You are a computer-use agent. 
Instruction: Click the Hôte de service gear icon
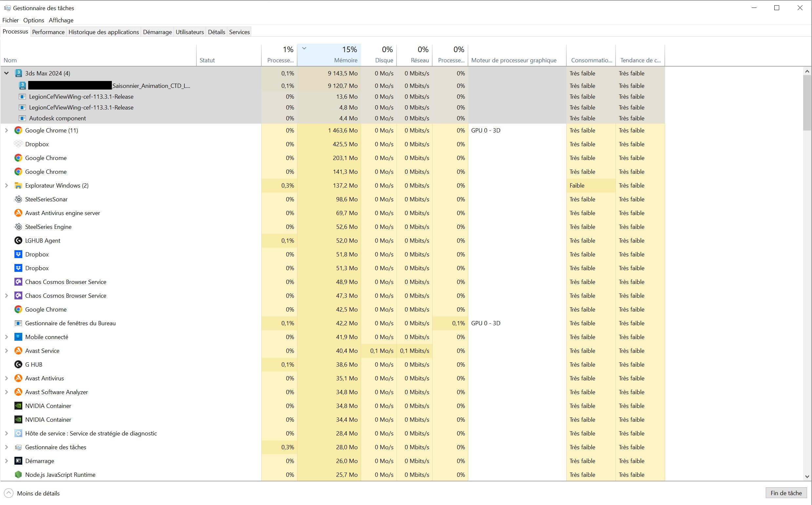pyautogui.click(x=18, y=434)
